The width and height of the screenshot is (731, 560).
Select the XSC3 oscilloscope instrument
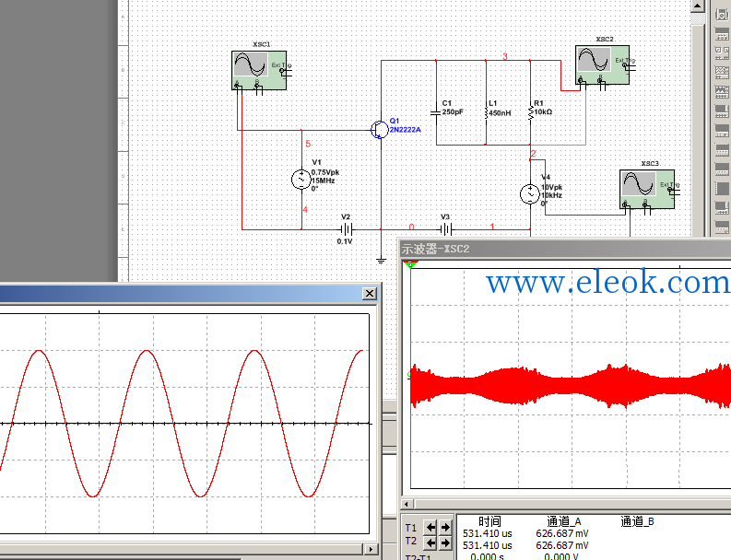point(646,189)
